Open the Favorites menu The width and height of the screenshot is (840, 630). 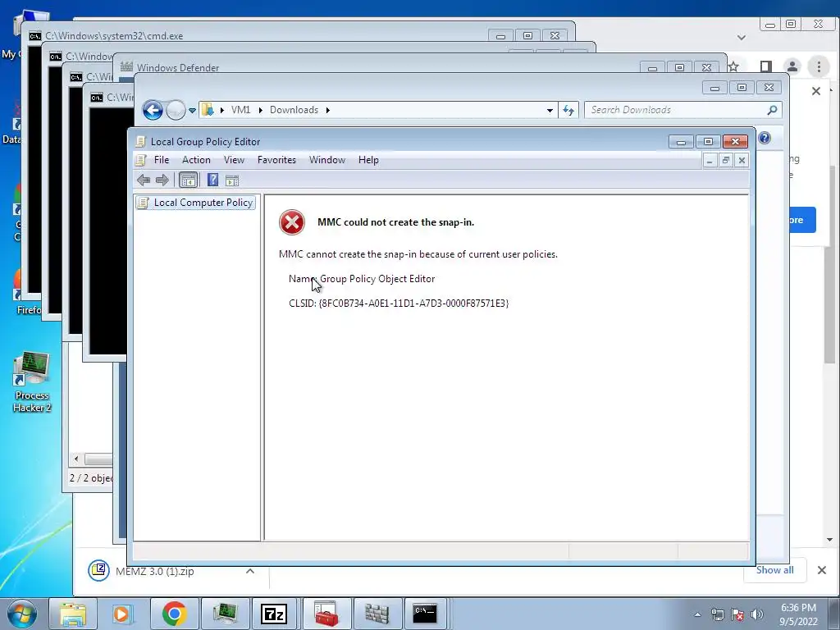point(276,160)
